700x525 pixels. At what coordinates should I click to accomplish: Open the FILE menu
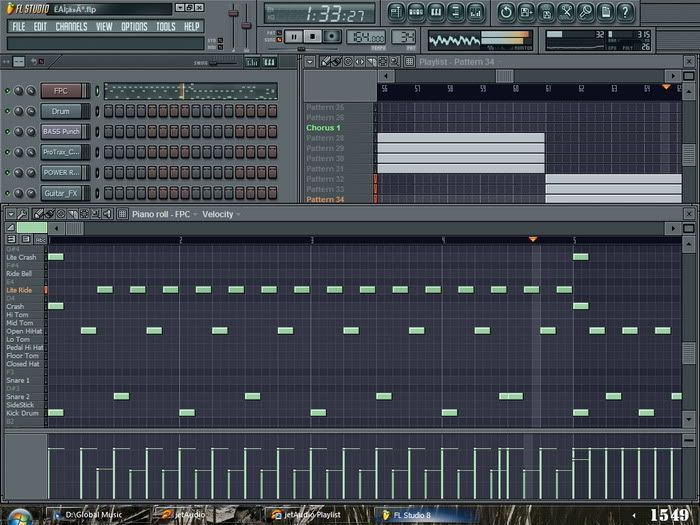19,27
